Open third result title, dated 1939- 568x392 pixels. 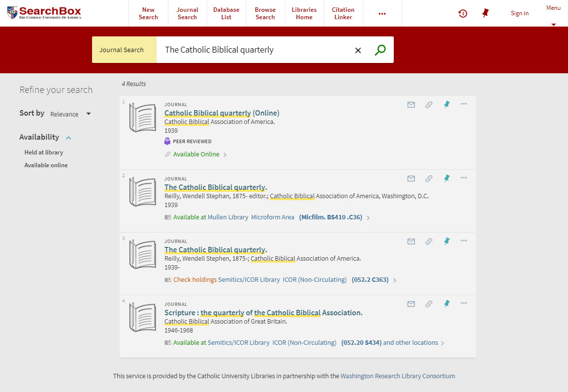point(216,250)
